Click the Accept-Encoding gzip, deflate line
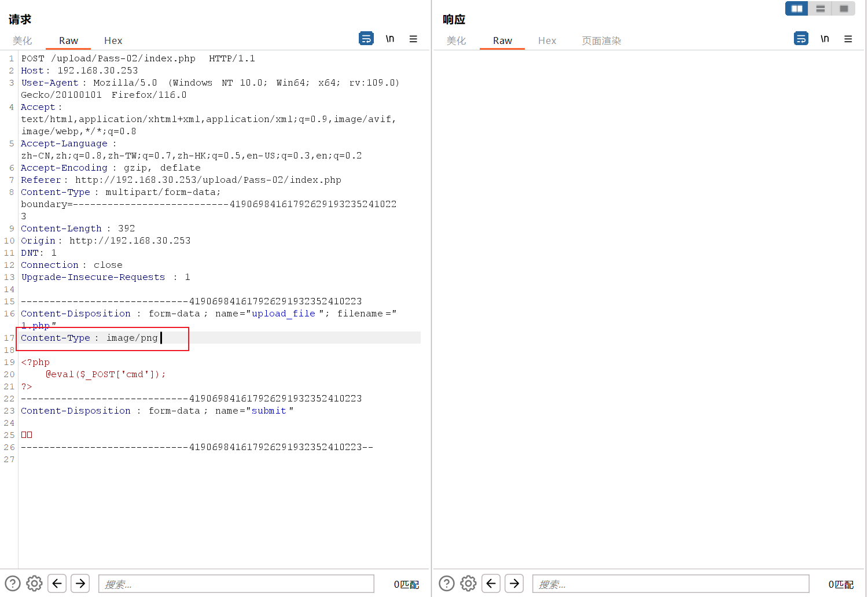The image size is (868, 597). 111,168
